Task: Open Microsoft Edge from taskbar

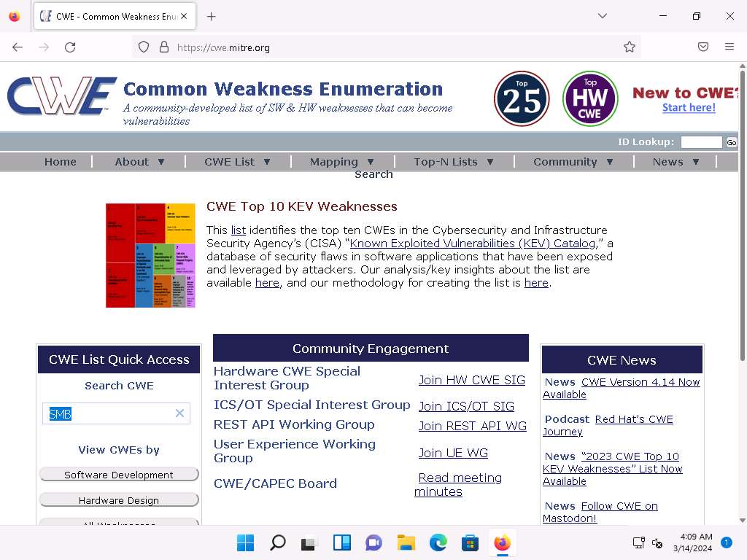Action: [x=438, y=543]
